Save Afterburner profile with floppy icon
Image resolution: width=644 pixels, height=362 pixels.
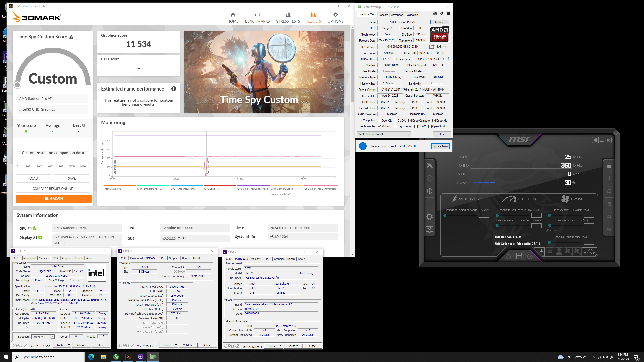click(519, 256)
